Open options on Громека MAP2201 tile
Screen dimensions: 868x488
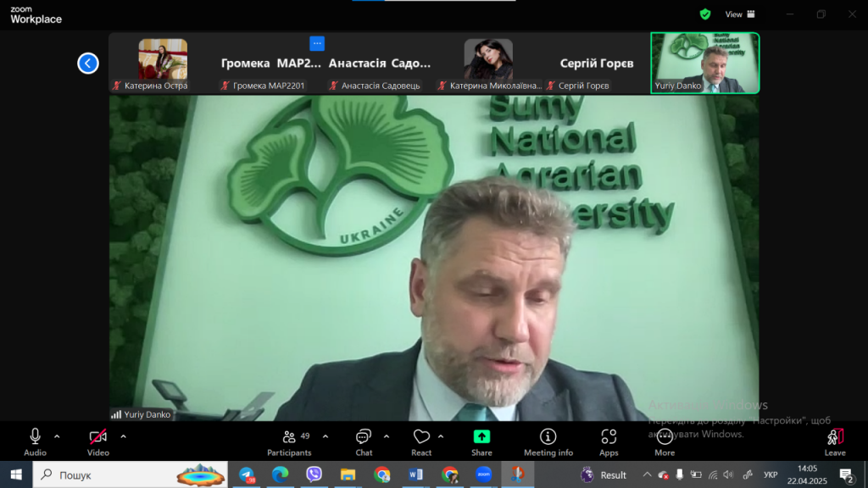[x=317, y=43]
